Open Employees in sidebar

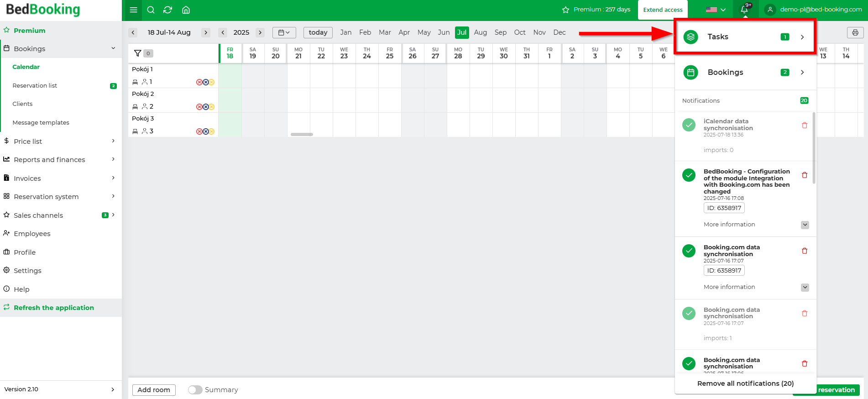[x=32, y=234]
